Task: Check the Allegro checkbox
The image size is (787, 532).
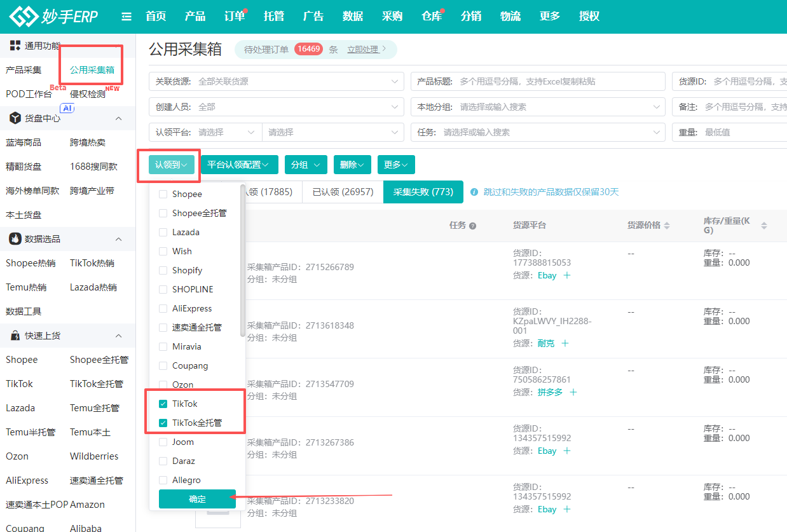Action: 163,480
